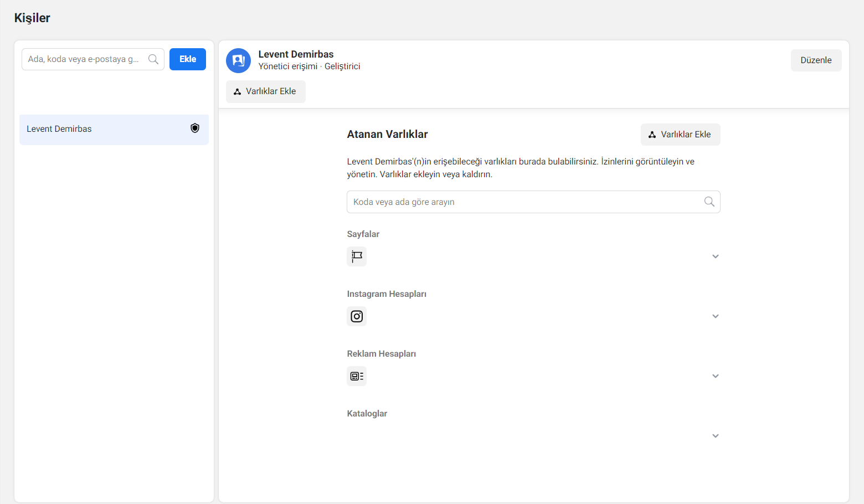Click the Instagram Hesapları icon
The width and height of the screenshot is (864, 504).
(x=357, y=316)
